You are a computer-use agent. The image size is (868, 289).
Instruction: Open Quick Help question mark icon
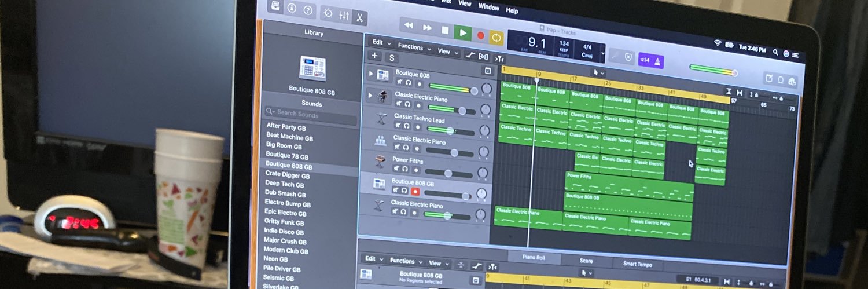tap(308, 10)
